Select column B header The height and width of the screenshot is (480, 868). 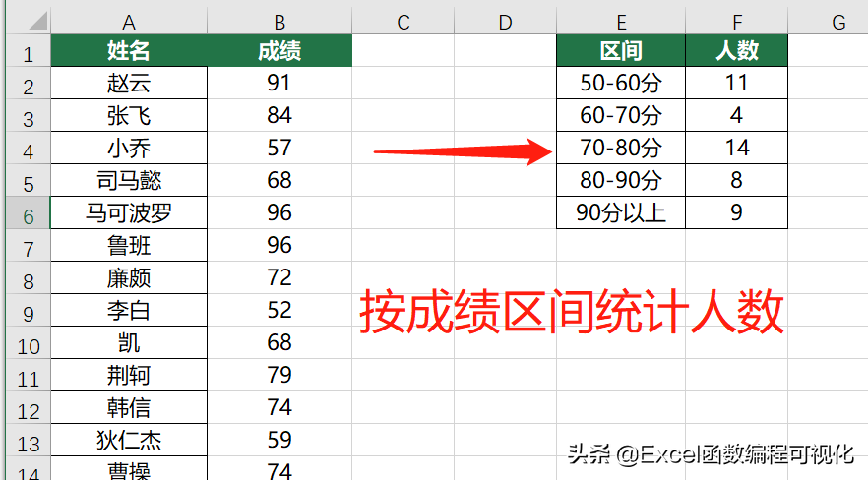(x=279, y=22)
